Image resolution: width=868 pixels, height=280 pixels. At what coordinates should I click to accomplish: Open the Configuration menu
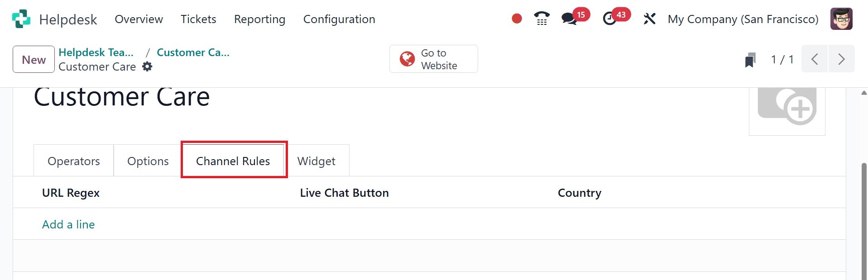pyautogui.click(x=339, y=19)
